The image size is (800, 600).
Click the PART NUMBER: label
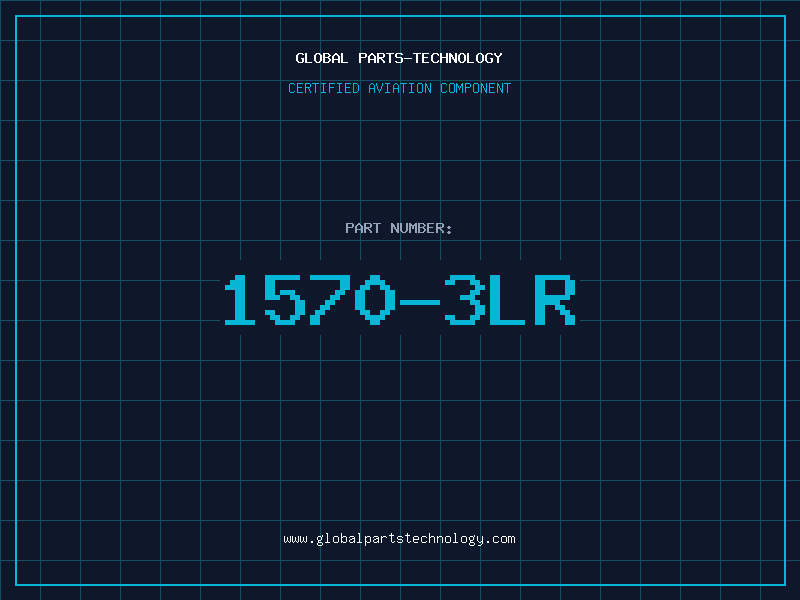click(399, 228)
